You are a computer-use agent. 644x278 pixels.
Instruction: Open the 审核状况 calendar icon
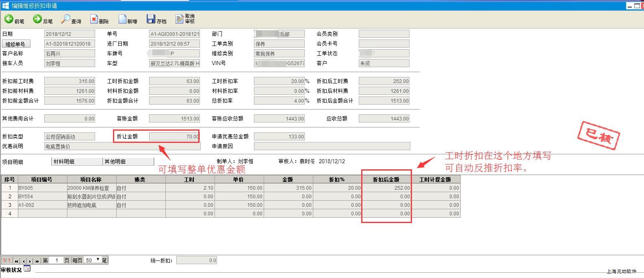coord(27,268)
